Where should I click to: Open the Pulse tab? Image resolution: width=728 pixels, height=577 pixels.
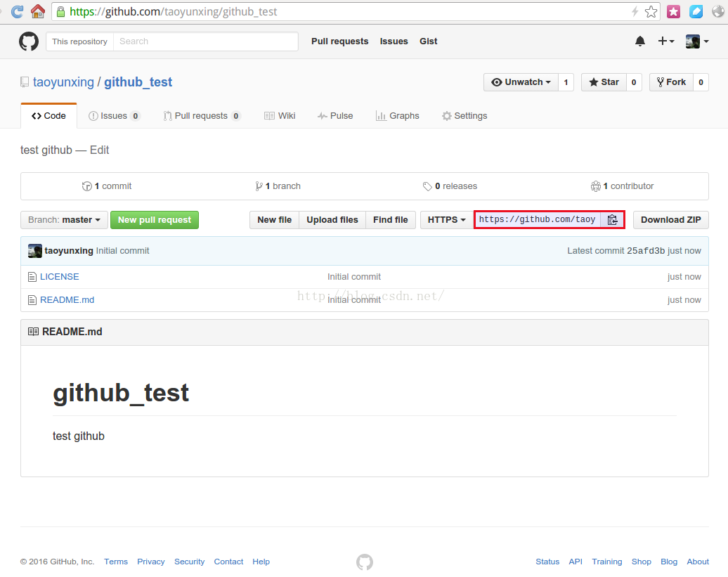[x=335, y=115]
